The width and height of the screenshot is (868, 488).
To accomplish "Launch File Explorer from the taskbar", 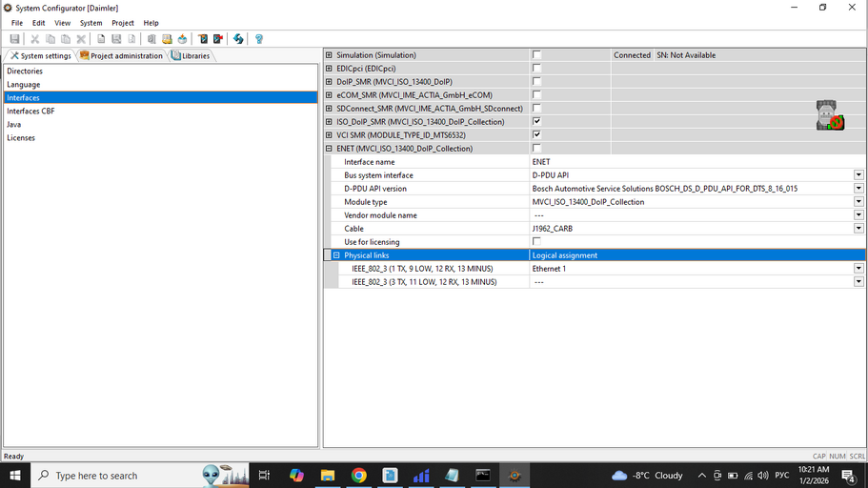I will pyautogui.click(x=328, y=476).
